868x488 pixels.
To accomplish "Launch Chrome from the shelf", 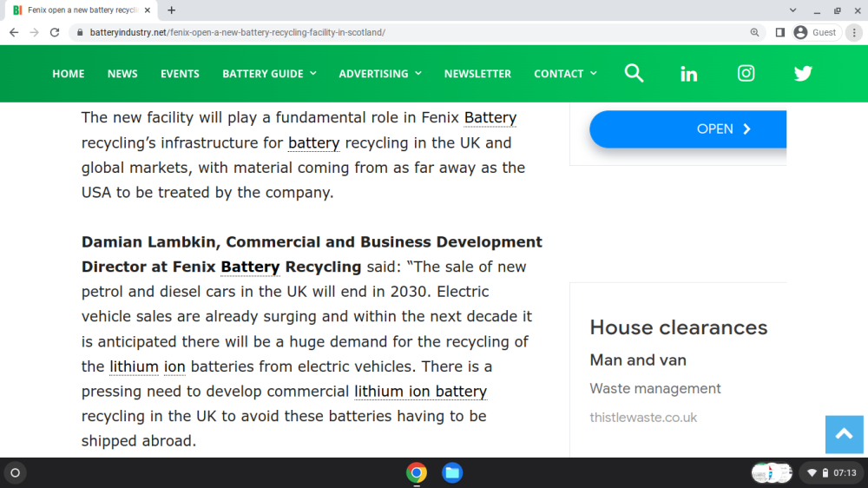I will pos(417,472).
